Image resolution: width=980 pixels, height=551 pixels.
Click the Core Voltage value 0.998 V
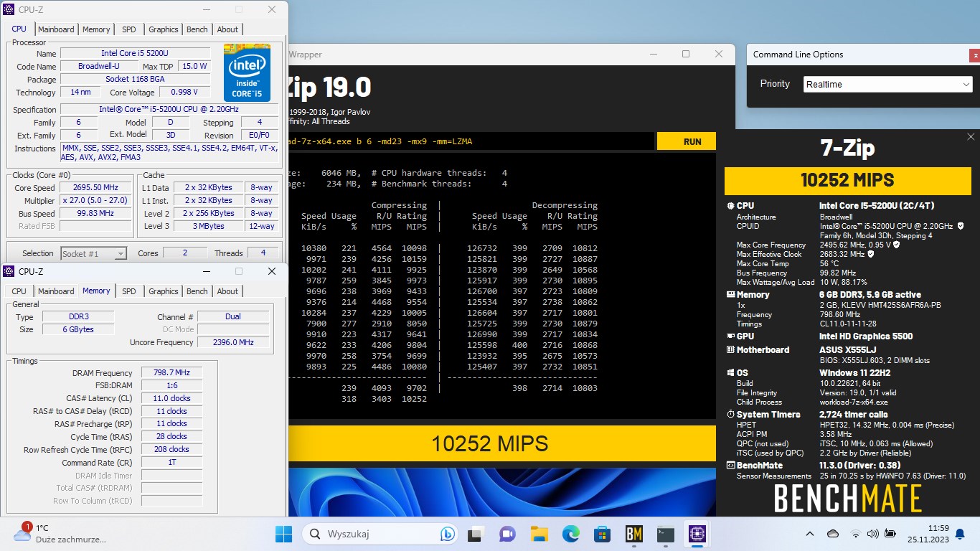pos(185,92)
